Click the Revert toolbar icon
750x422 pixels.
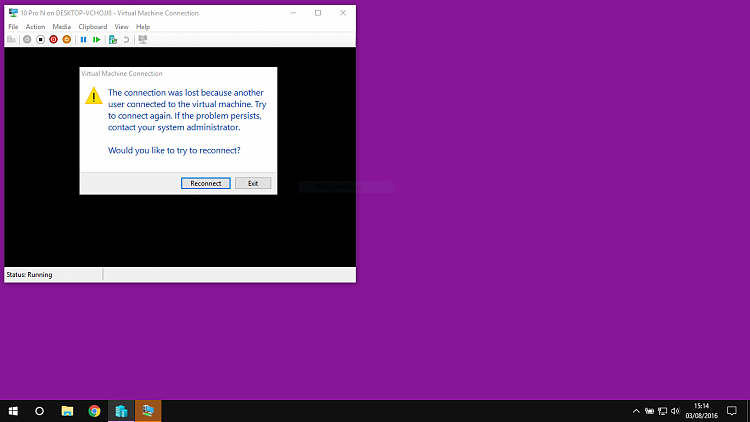pos(126,40)
